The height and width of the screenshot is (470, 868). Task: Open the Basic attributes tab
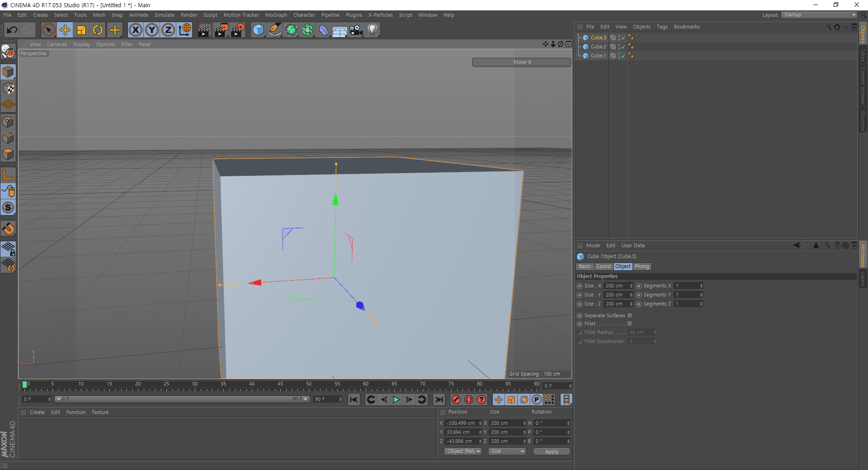[585, 267]
